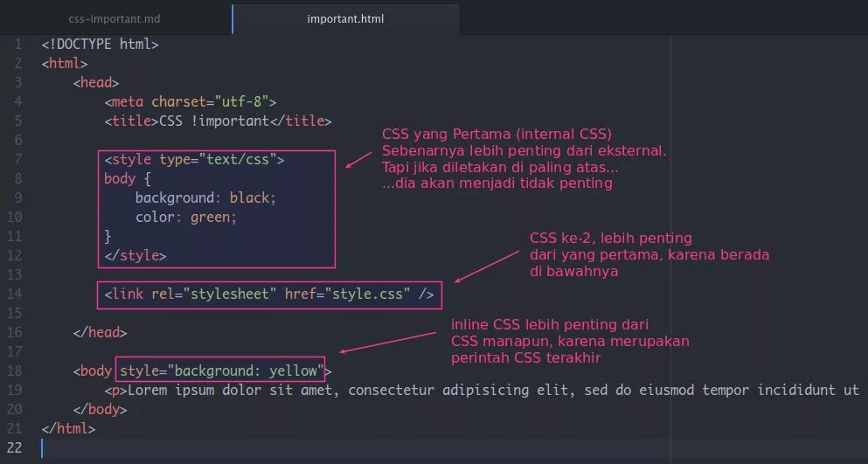The width and height of the screenshot is (868, 464).
Task: Click the meta charset="utf-8" code line
Action: click(191, 102)
